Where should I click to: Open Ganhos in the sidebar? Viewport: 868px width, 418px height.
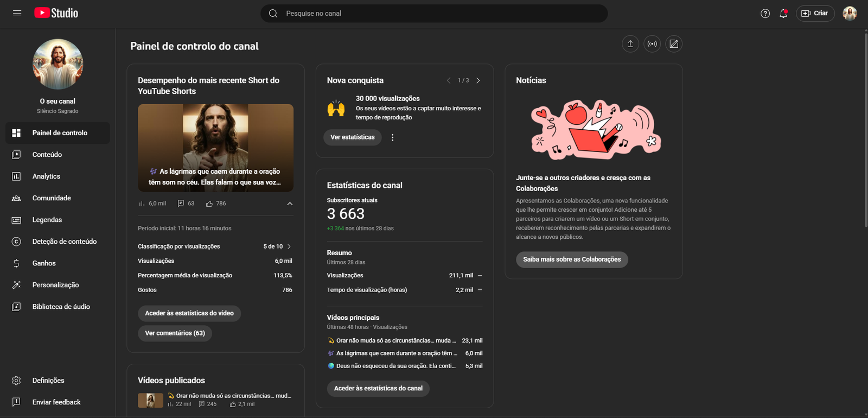pyautogui.click(x=44, y=263)
